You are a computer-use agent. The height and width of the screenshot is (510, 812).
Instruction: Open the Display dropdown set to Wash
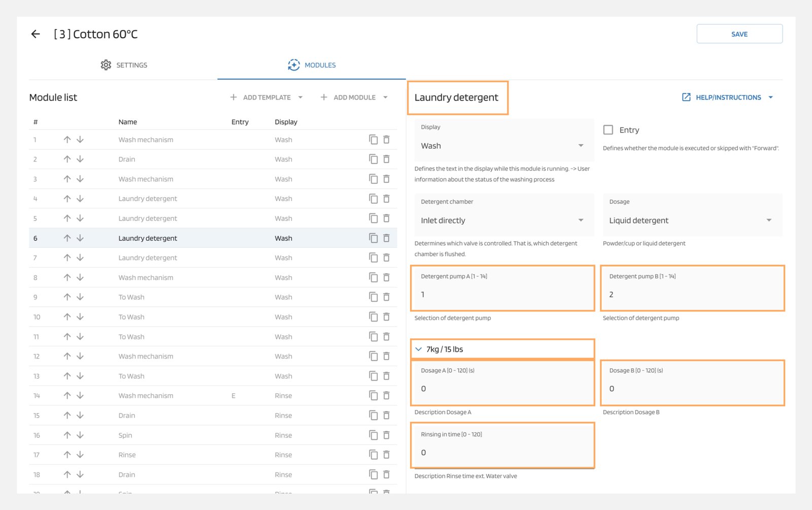pyautogui.click(x=503, y=146)
